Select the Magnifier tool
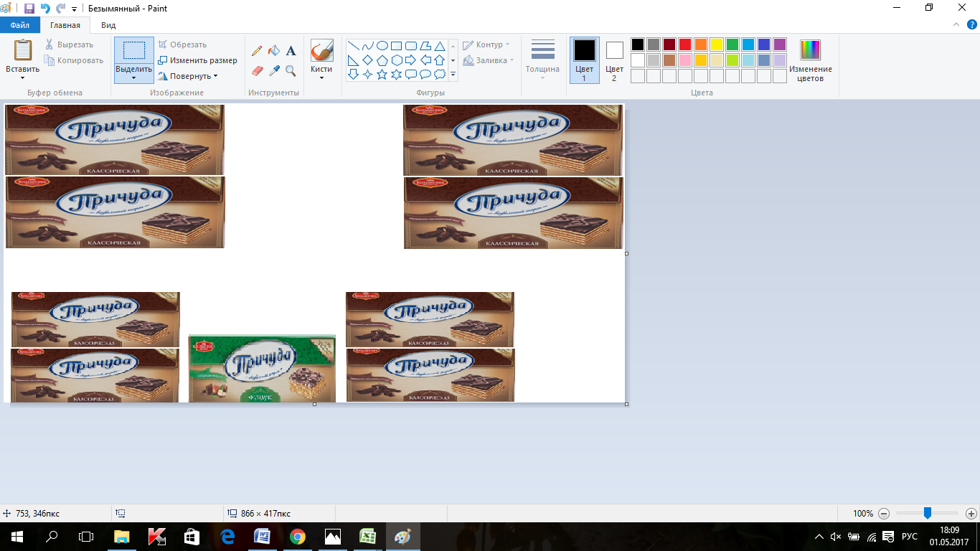This screenshot has height=551, width=980. coord(291,70)
